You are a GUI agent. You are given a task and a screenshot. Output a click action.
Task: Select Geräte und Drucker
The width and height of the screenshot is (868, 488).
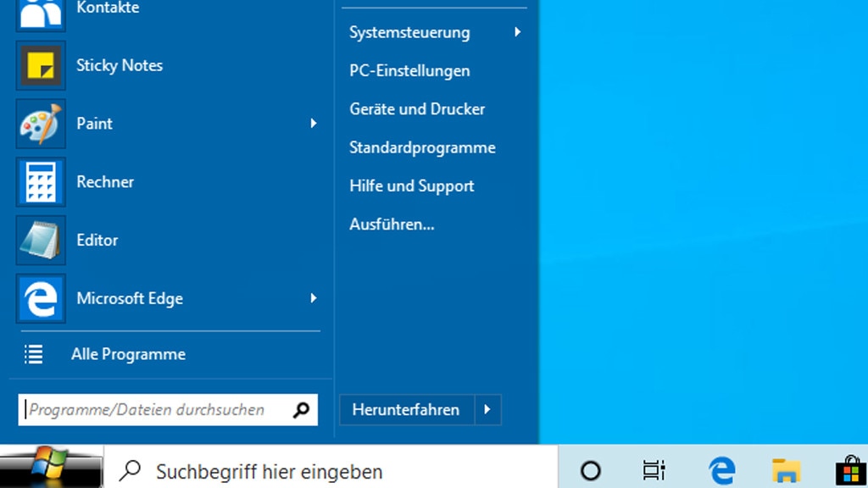pos(417,108)
